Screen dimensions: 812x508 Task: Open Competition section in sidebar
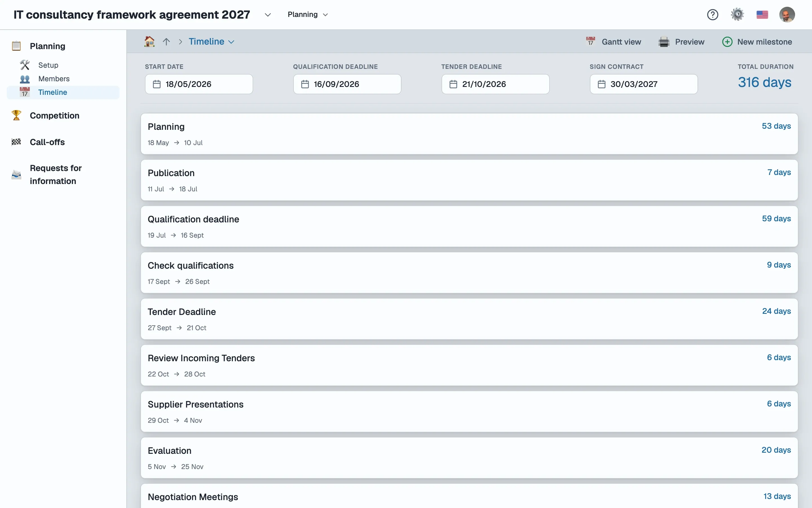click(x=55, y=115)
